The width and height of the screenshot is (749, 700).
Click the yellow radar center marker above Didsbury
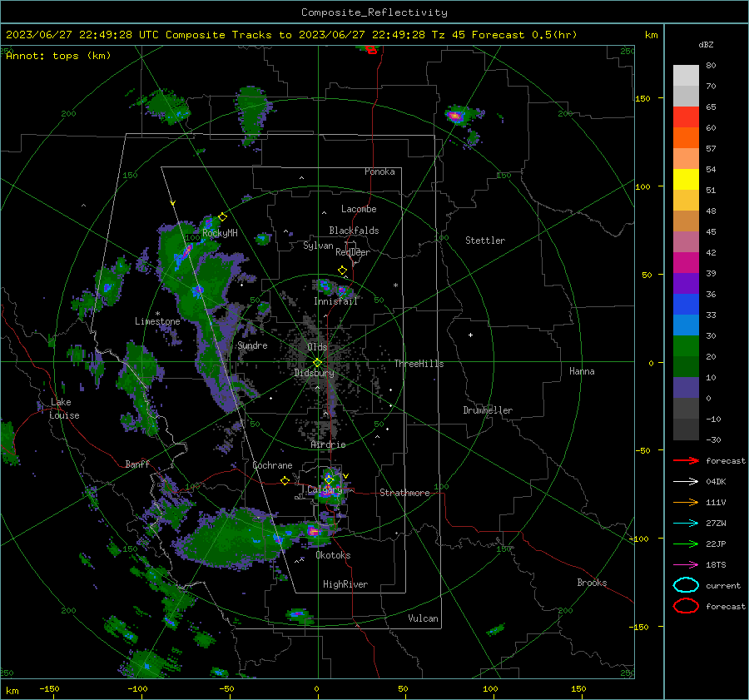pyautogui.click(x=317, y=363)
